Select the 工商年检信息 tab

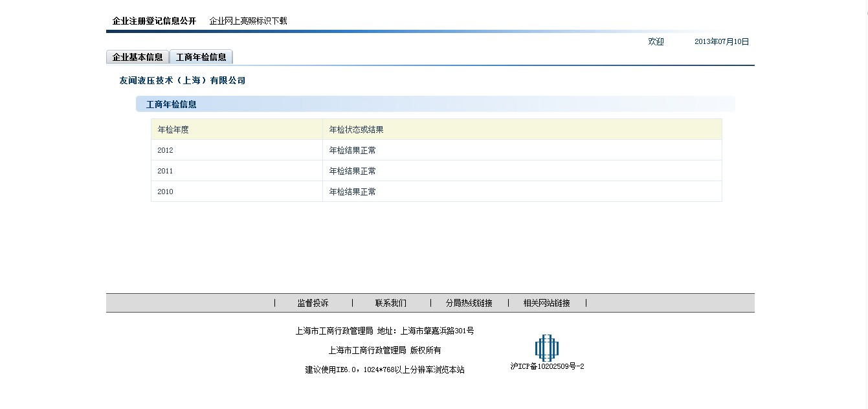201,57
